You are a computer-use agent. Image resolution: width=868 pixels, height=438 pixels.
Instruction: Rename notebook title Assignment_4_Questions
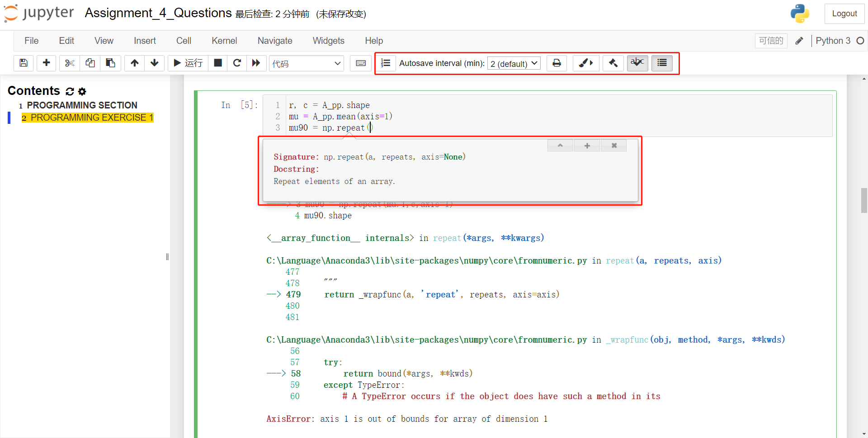coord(158,13)
